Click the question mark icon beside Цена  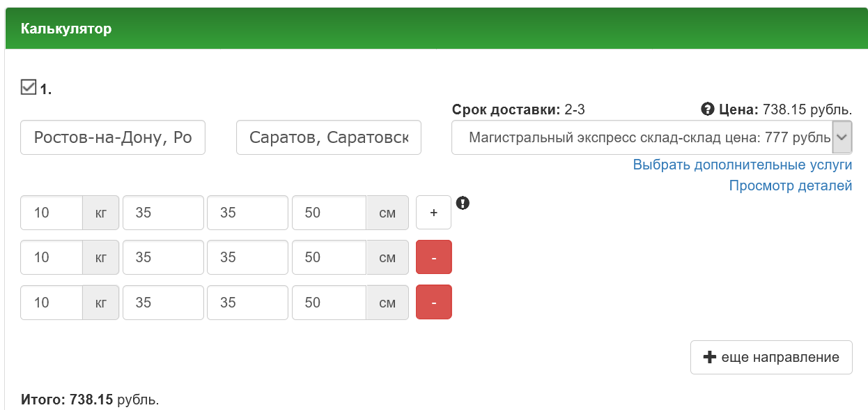[707, 109]
